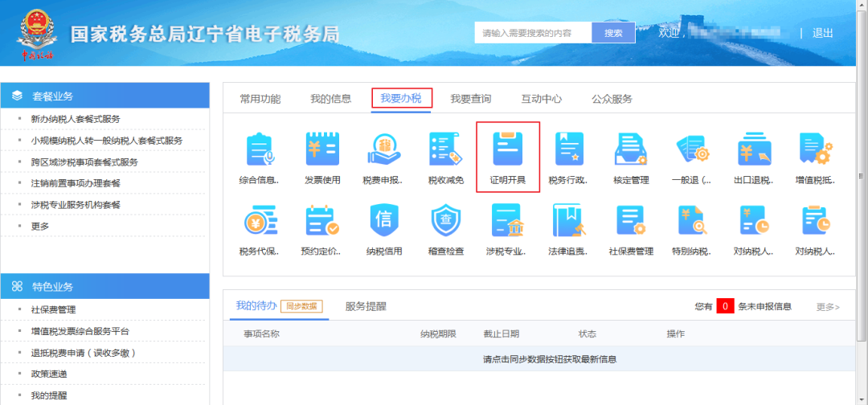Open 政策速递 link
868x405 pixels.
[x=49, y=374]
